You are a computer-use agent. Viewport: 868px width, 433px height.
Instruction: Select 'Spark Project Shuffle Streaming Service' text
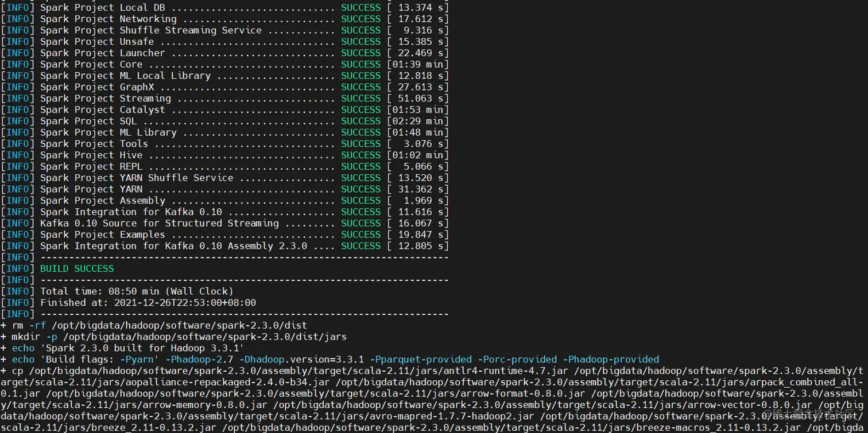pos(151,30)
